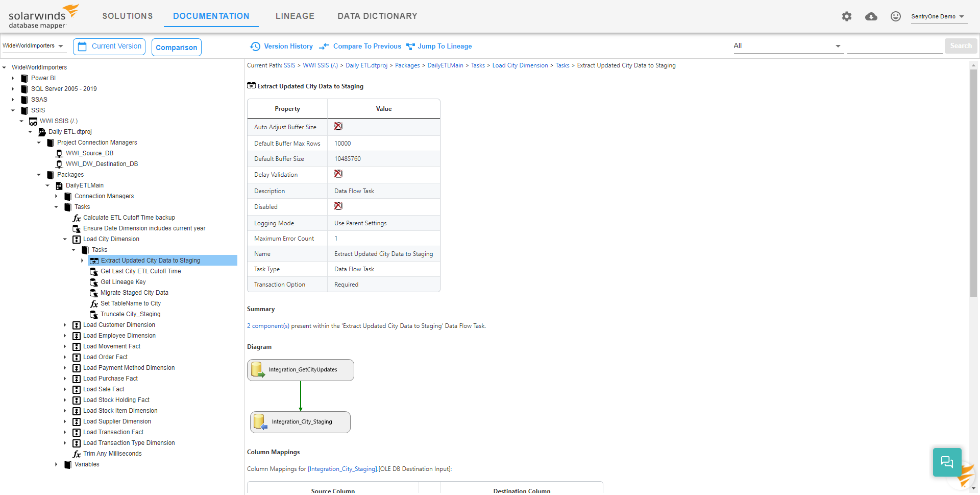Click the calendar icon in Current Version
Screen dimensions: 980x495
tap(82, 46)
